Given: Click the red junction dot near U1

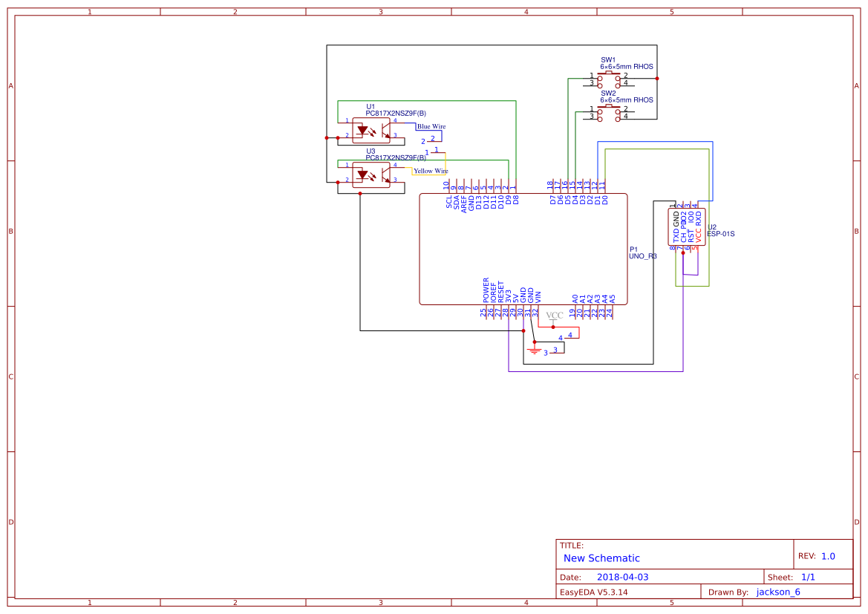Looking at the screenshot, I should pos(337,137).
